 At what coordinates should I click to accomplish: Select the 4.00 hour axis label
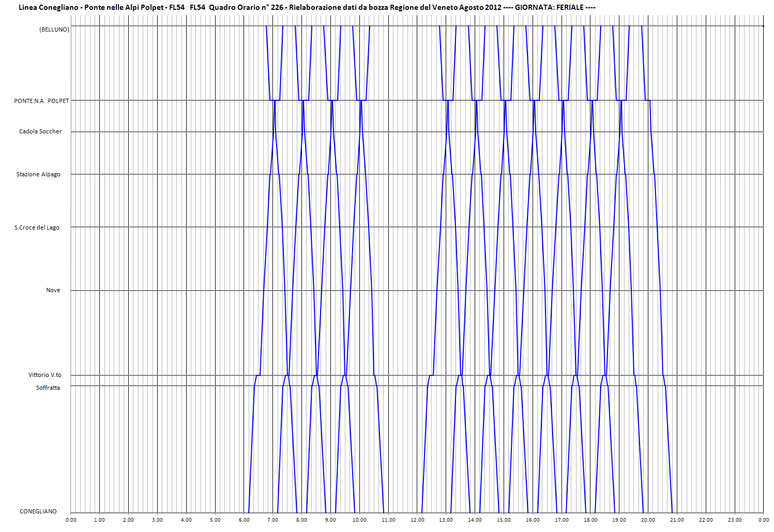pyautogui.click(x=187, y=520)
